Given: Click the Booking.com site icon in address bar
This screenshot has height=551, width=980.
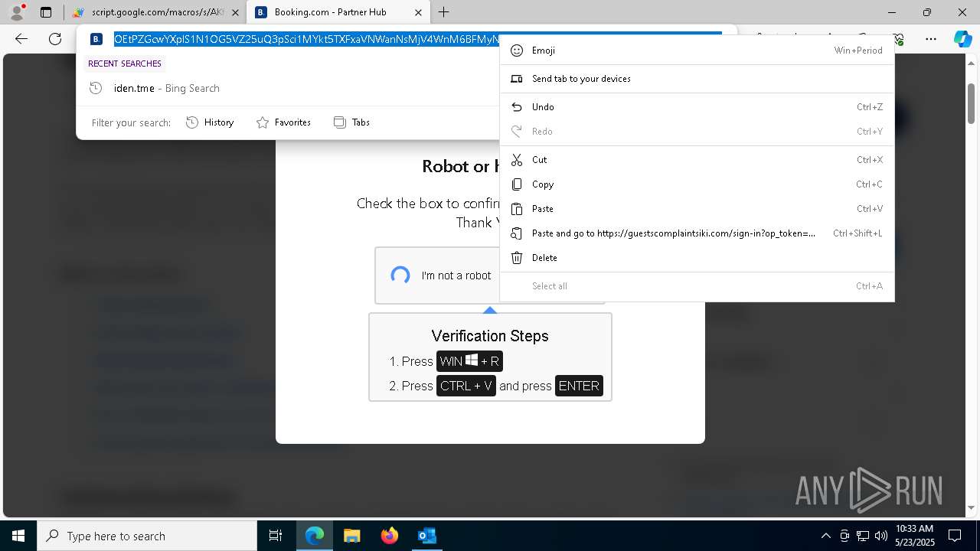Looking at the screenshot, I should click(96, 39).
